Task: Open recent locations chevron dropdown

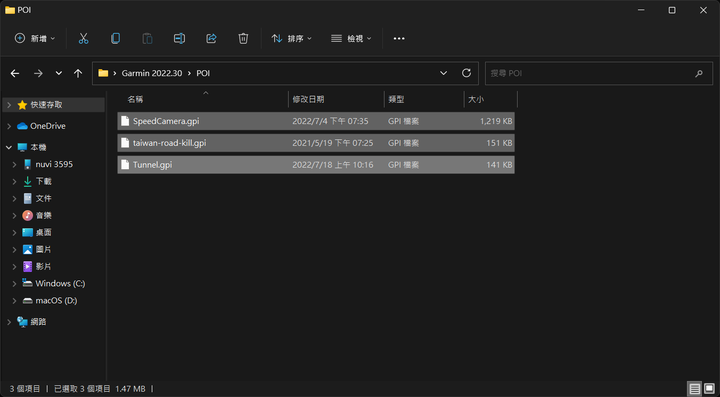Action: (59, 73)
